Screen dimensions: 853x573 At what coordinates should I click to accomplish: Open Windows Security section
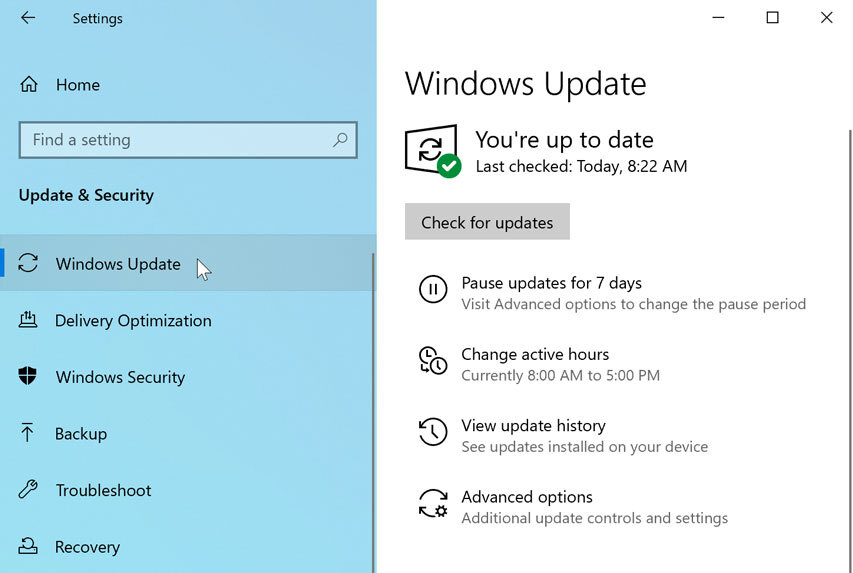pos(187,377)
